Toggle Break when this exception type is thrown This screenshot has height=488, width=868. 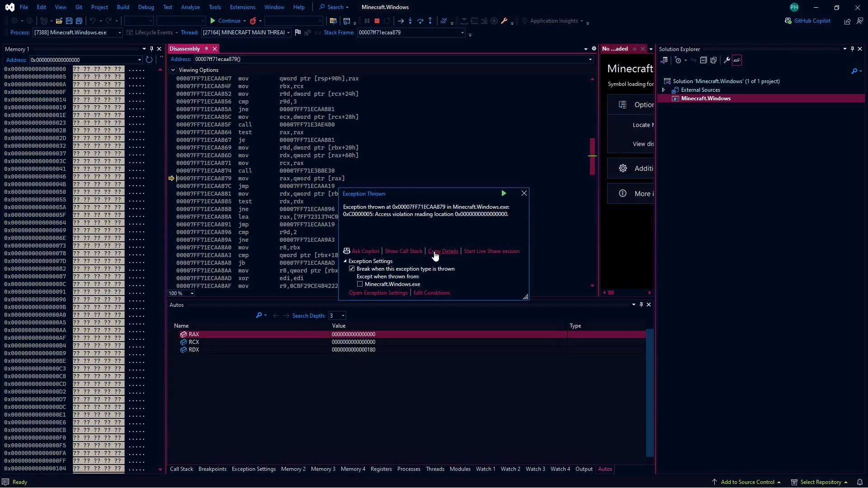coord(352,269)
